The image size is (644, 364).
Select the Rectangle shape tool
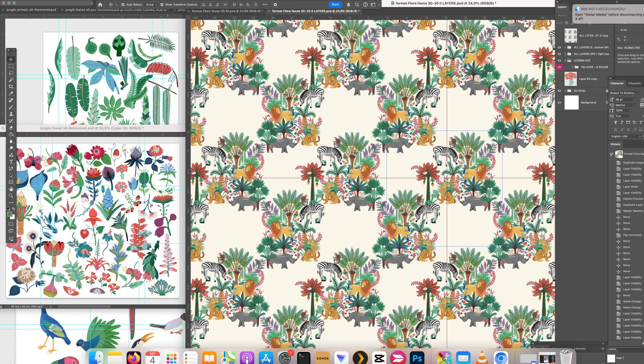pyautogui.click(x=11, y=182)
